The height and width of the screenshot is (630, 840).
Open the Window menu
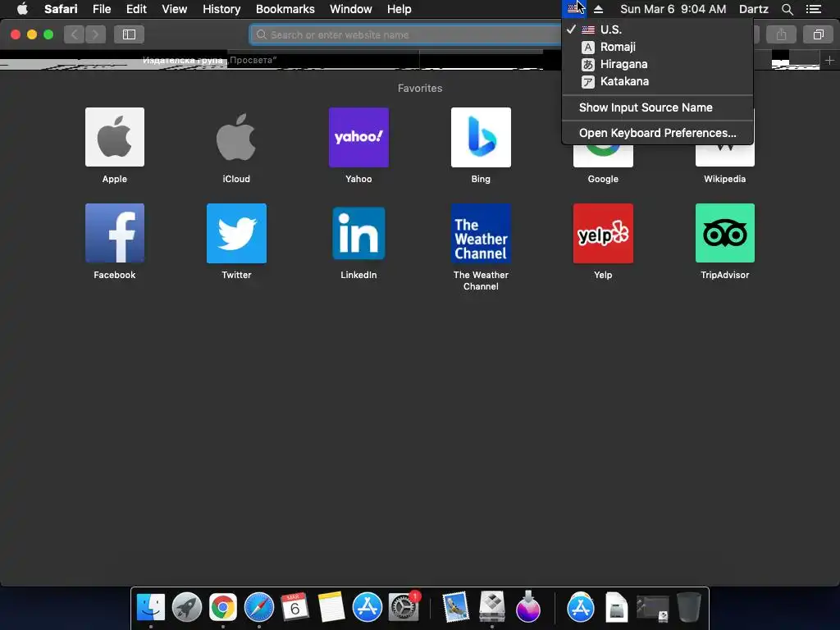351,9
